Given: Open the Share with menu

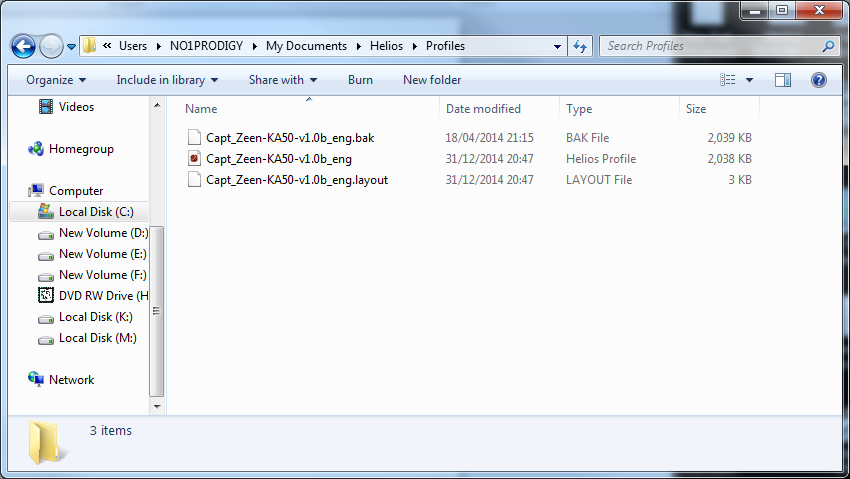Looking at the screenshot, I should point(283,80).
